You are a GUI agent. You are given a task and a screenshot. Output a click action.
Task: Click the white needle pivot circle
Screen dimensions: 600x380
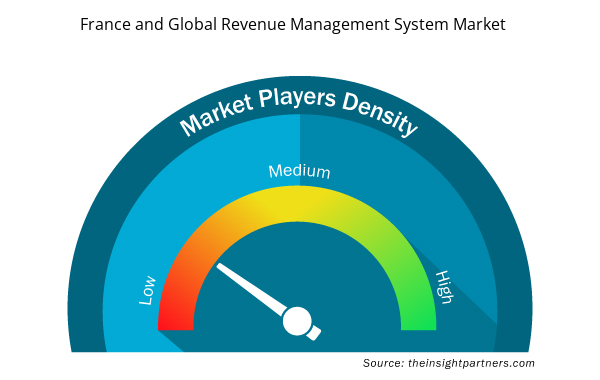(297, 321)
